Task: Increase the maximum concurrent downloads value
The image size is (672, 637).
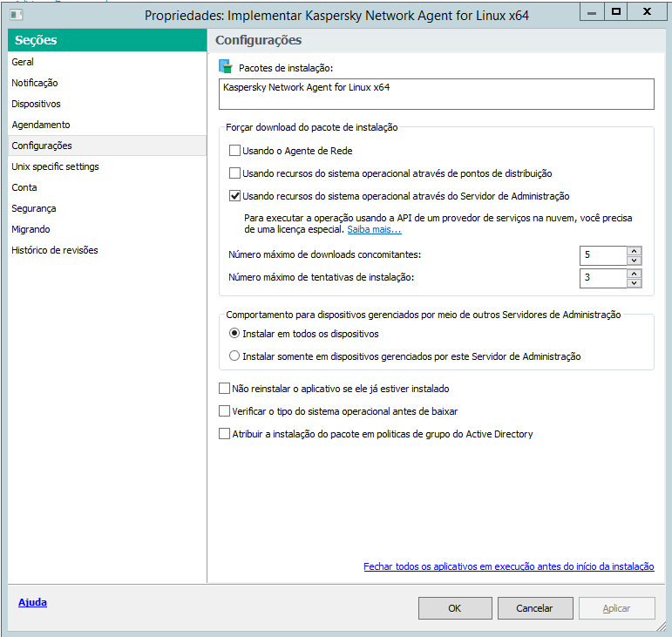Action: [634, 251]
